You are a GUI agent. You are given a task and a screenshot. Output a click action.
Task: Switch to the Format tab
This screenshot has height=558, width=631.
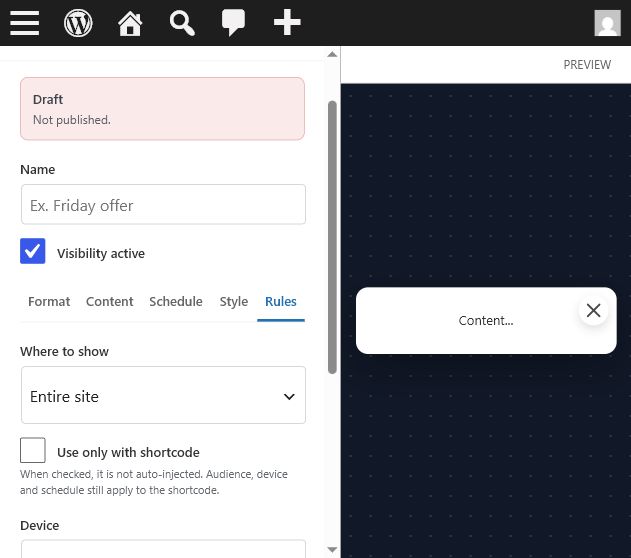point(49,301)
